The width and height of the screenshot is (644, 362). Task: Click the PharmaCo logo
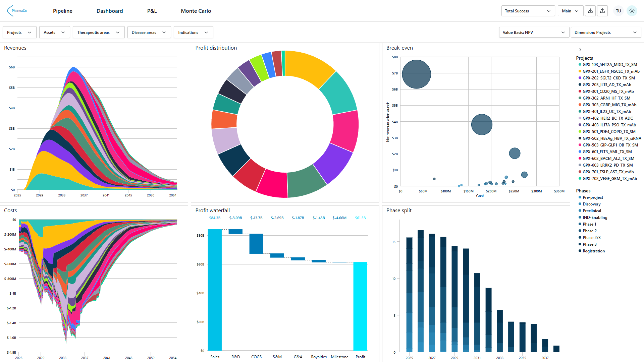tap(16, 10)
